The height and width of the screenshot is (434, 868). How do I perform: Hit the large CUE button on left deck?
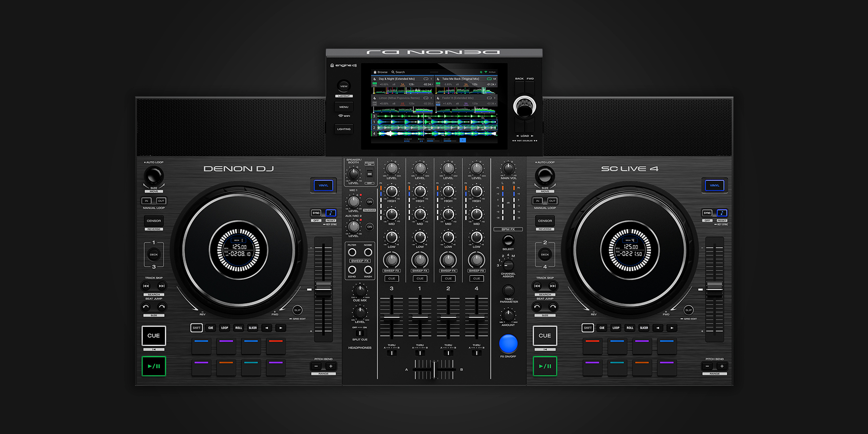point(154,336)
